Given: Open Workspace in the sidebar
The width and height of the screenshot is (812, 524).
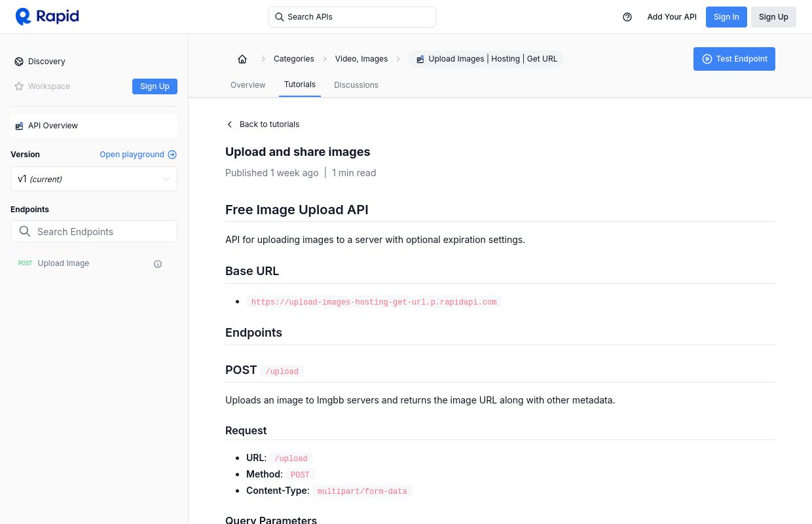Looking at the screenshot, I should point(49,86).
